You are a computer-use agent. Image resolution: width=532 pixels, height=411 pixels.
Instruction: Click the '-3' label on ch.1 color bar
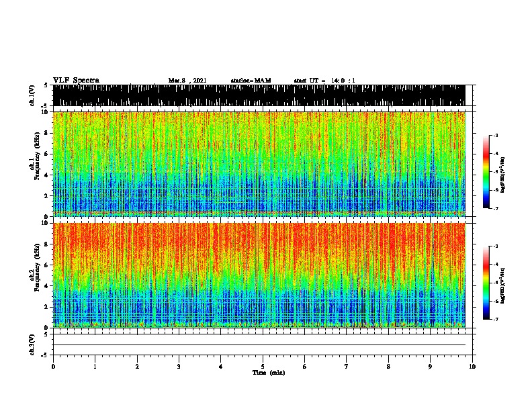[x=495, y=135]
